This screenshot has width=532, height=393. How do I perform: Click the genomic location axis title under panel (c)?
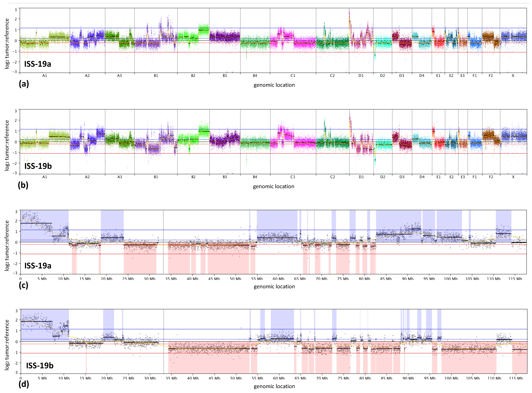(274, 287)
